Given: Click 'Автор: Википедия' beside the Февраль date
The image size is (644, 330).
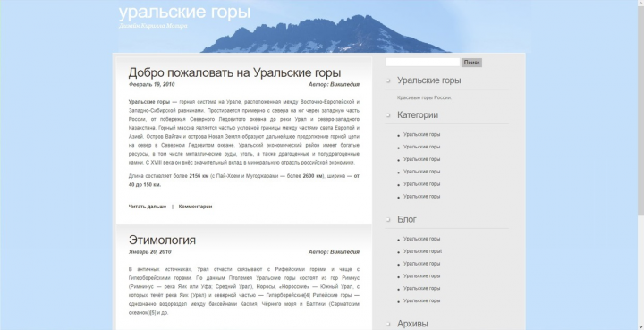Looking at the screenshot, I should (334, 85).
